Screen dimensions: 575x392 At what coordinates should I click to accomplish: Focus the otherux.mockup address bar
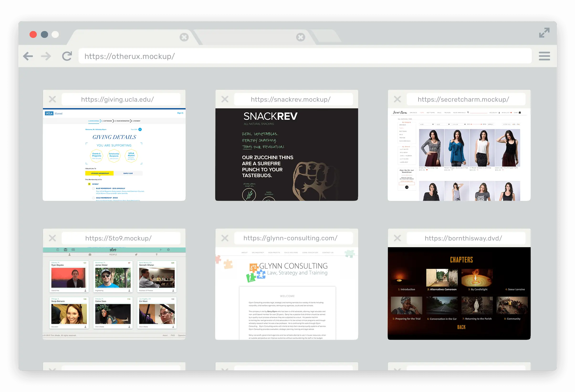pyautogui.click(x=305, y=56)
